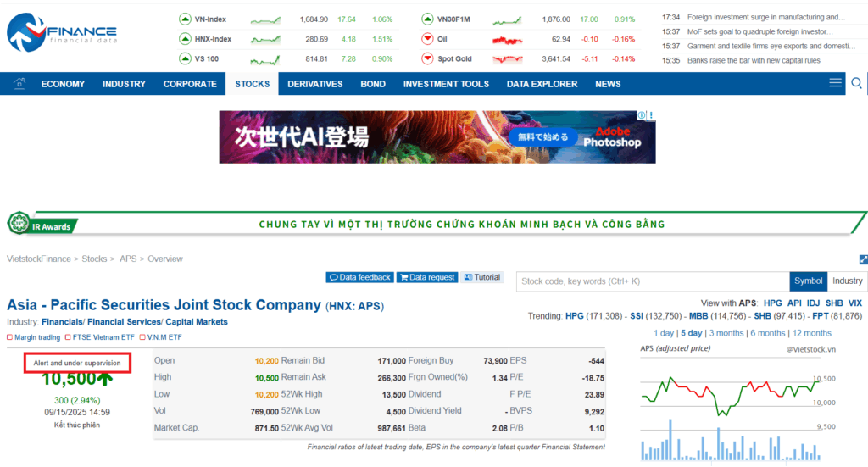This screenshot has width=868, height=467.
Task: Click the Data feedback button
Action: pos(359,277)
